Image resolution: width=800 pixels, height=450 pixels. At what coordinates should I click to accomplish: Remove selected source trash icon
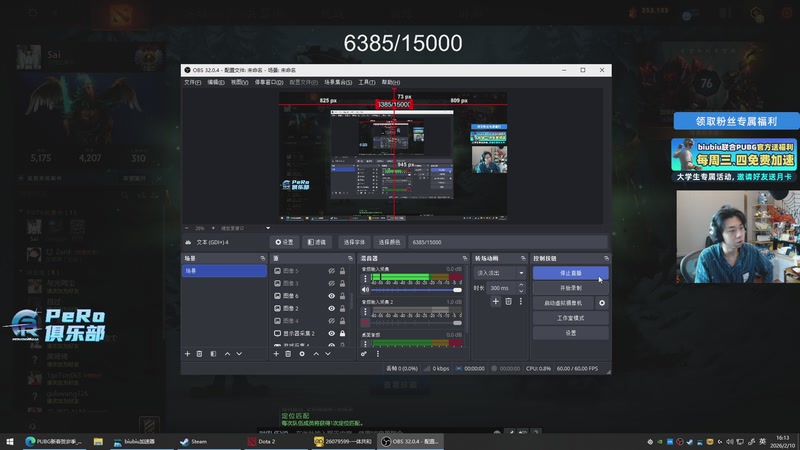[288, 354]
